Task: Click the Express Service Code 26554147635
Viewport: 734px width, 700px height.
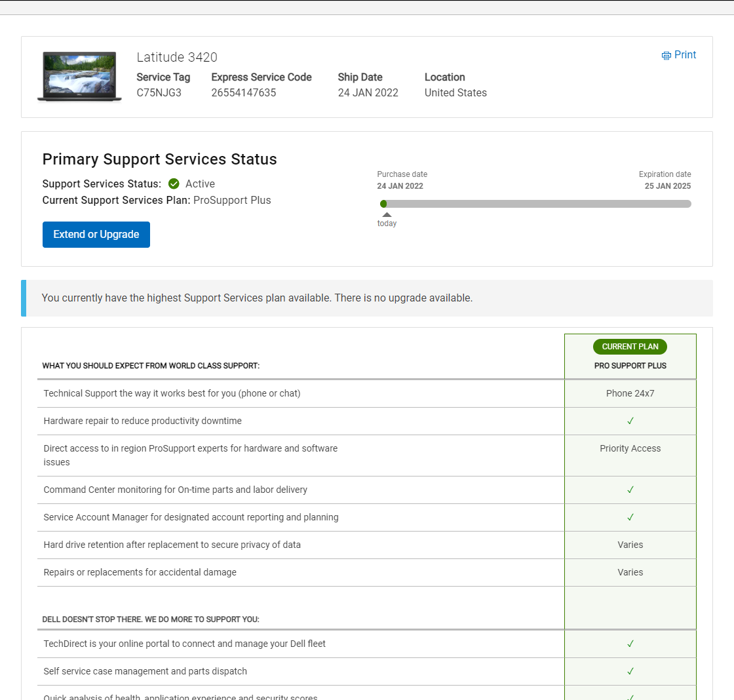Action: click(244, 92)
